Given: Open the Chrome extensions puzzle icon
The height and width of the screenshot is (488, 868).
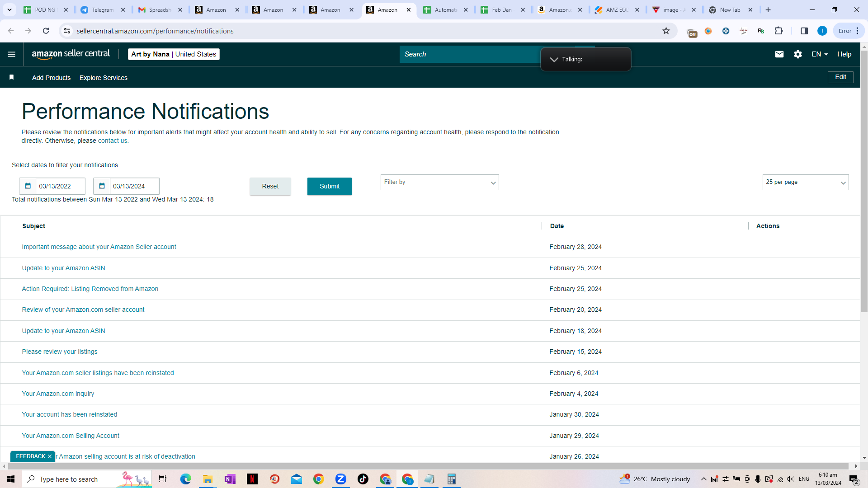Looking at the screenshot, I should tap(778, 31).
